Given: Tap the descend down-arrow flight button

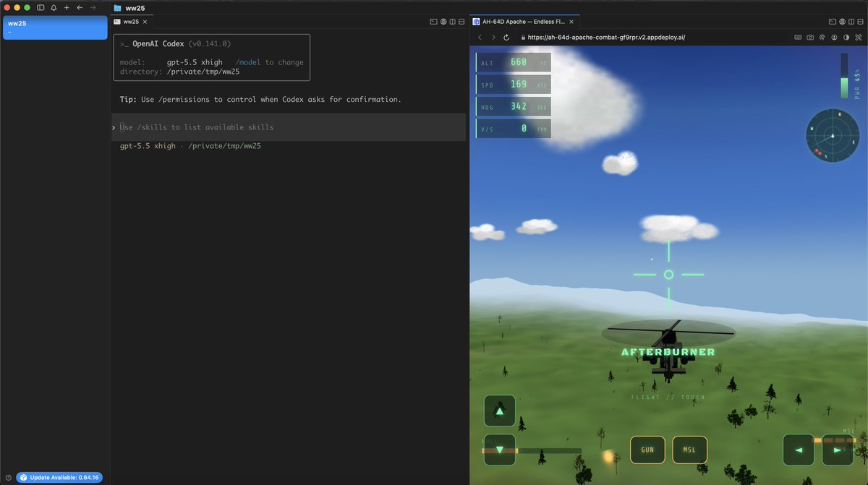Looking at the screenshot, I should pos(499,450).
